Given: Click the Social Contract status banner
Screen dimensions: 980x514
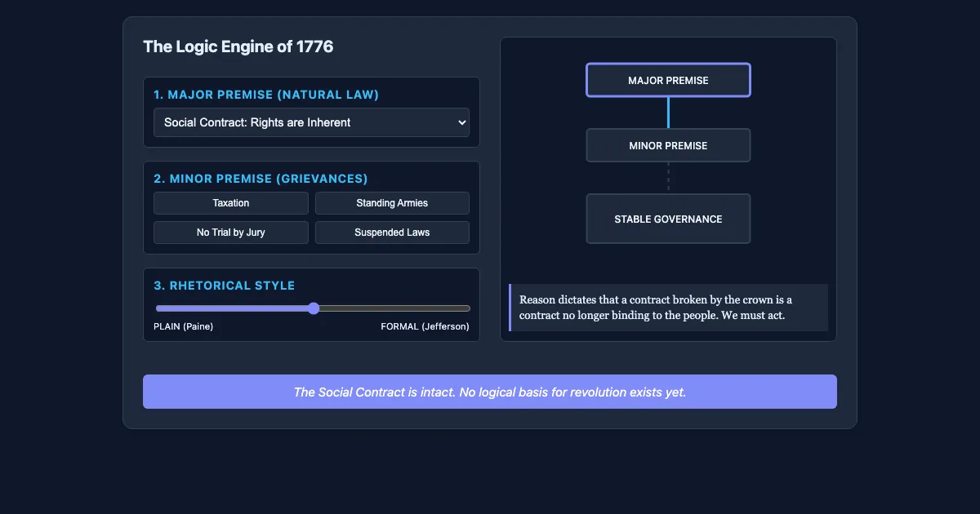Looking at the screenshot, I should click(490, 392).
